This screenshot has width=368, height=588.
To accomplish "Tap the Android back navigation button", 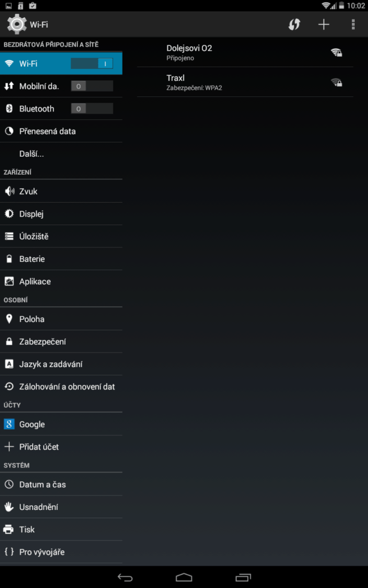I will pos(125,577).
